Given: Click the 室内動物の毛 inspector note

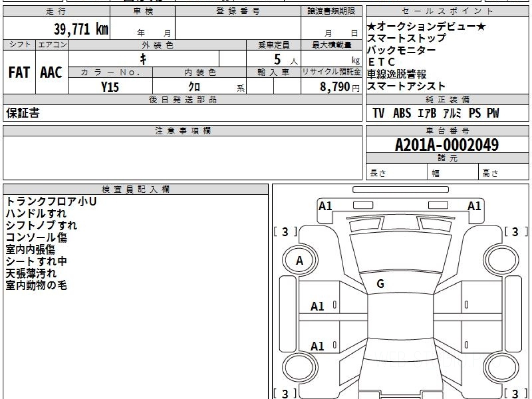Looking at the screenshot, I should coord(36,286).
